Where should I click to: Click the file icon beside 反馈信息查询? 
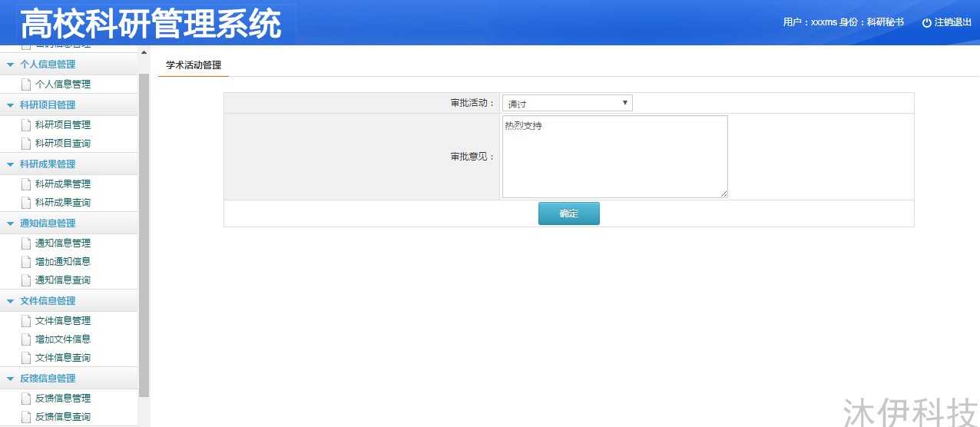26,417
